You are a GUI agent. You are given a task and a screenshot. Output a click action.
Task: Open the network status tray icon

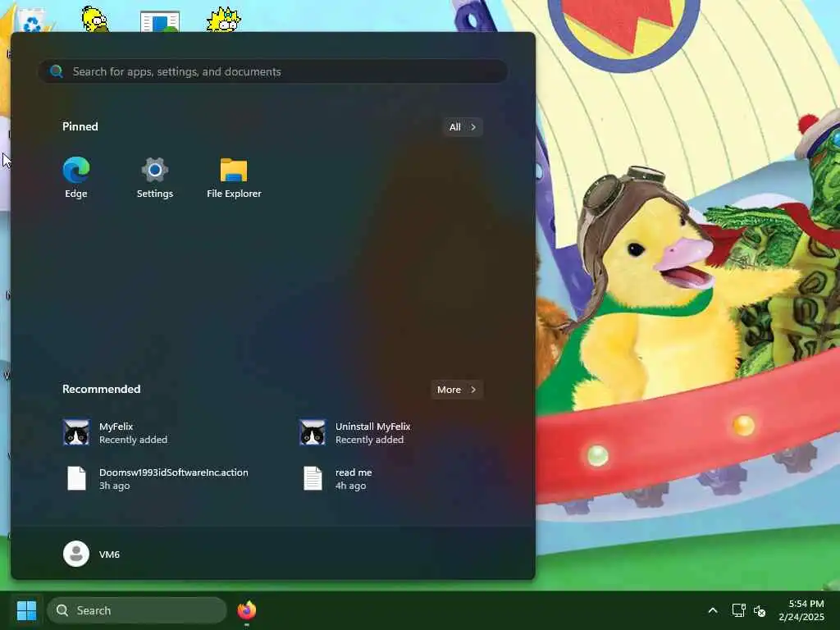coord(739,610)
